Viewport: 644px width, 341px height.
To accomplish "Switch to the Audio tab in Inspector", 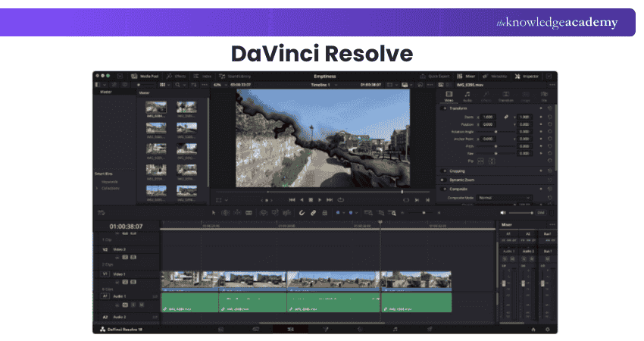I will tap(467, 96).
